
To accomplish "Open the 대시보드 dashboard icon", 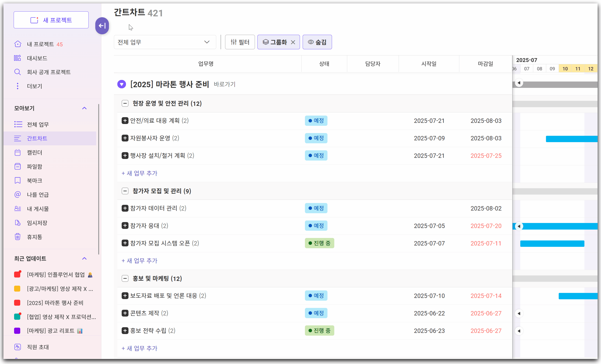I will [18, 58].
